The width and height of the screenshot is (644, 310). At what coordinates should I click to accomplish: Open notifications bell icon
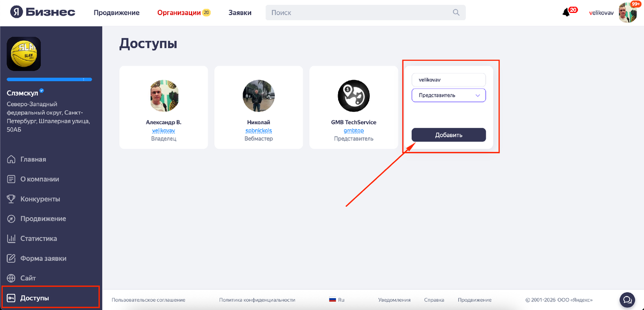pos(566,13)
